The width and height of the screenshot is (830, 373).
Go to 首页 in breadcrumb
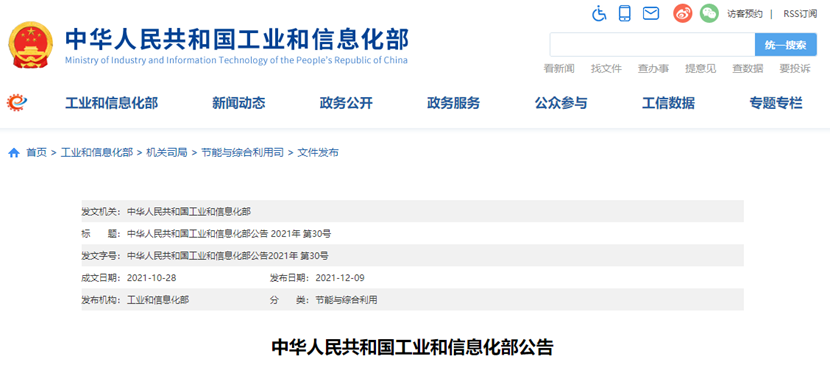coord(37,153)
